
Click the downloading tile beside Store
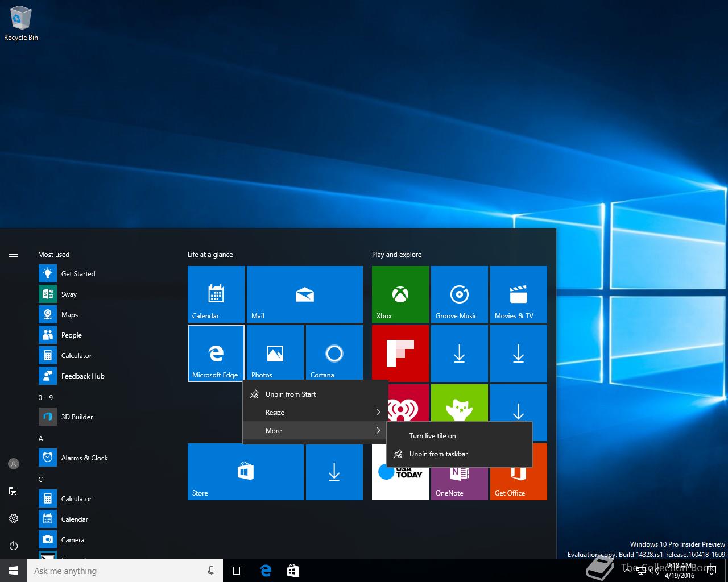[334, 472]
